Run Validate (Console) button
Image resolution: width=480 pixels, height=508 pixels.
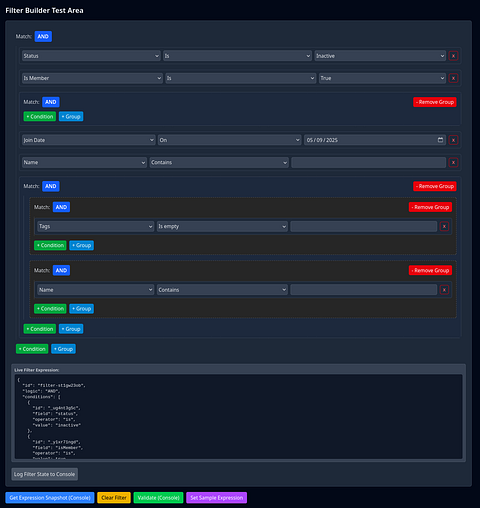(158, 498)
